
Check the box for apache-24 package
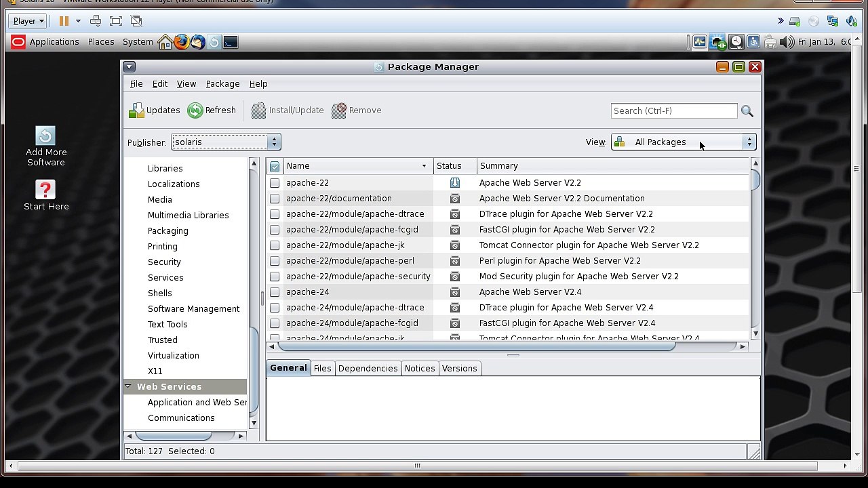click(275, 292)
